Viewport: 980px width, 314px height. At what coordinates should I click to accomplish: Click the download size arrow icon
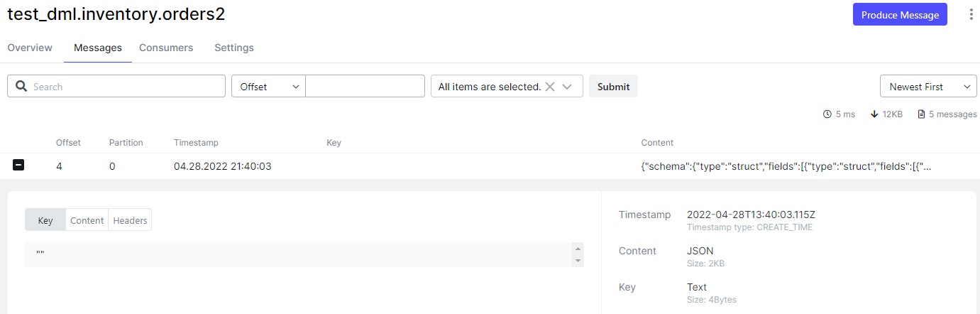pos(874,114)
